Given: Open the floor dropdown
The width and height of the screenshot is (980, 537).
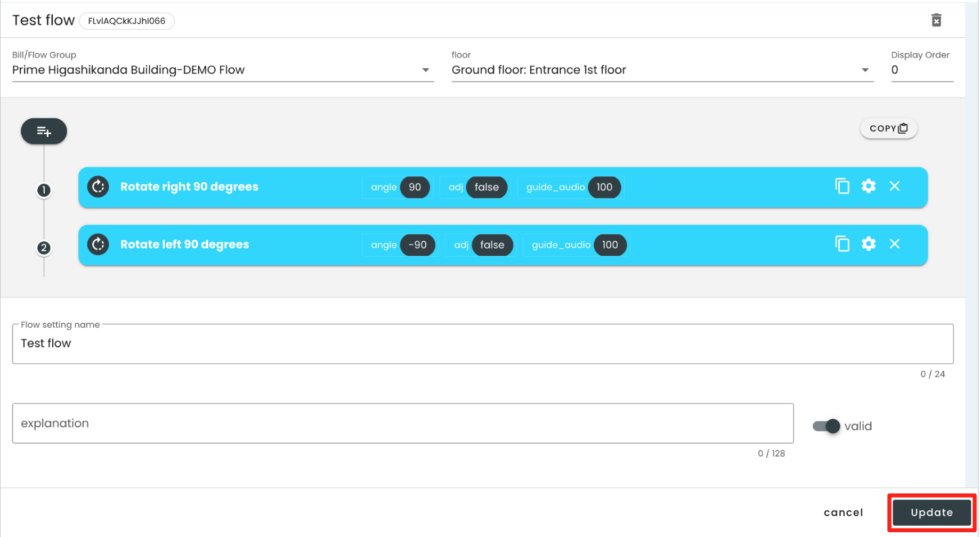Looking at the screenshot, I should 662,70.
